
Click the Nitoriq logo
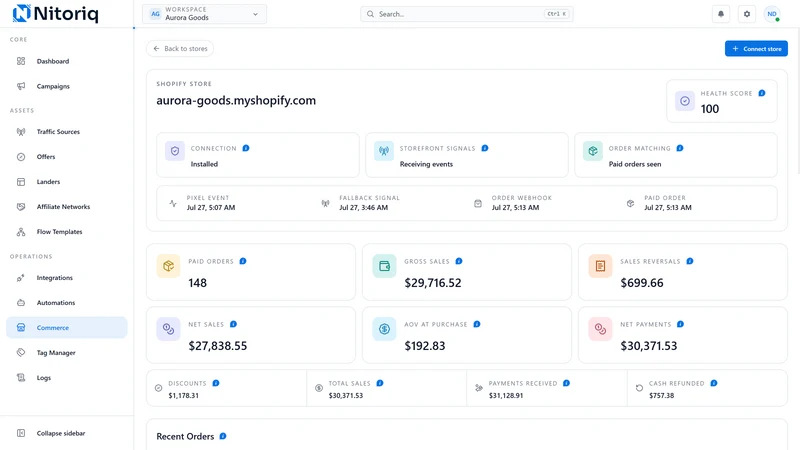pyautogui.click(x=55, y=14)
